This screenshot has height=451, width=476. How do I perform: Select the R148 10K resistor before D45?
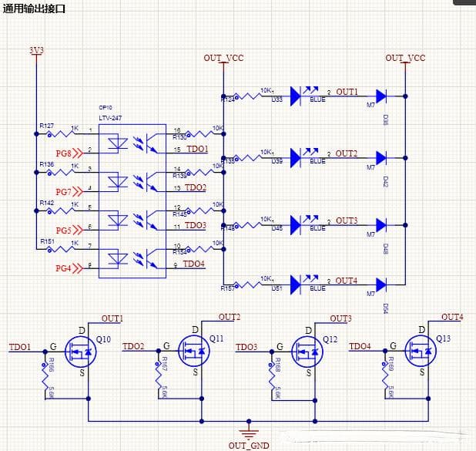pos(248,225)
